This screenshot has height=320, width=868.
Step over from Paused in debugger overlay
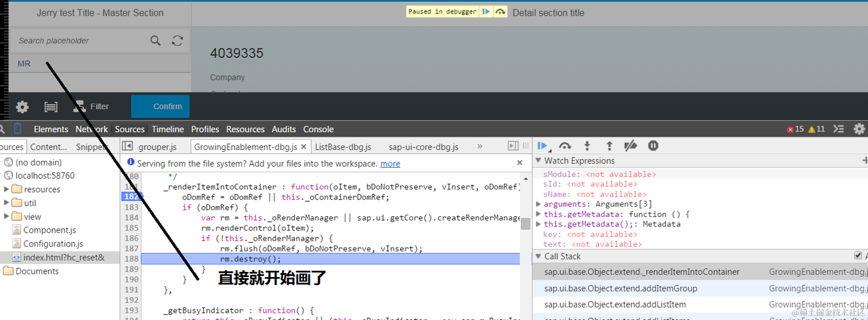pos(500,12)
